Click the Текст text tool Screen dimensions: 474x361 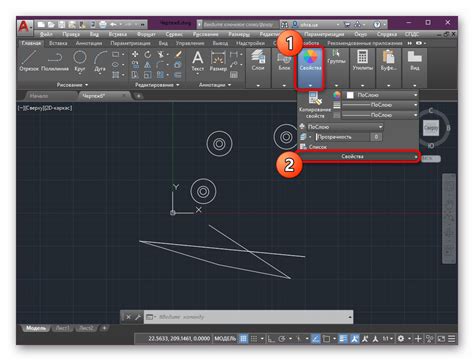[198, 61]
